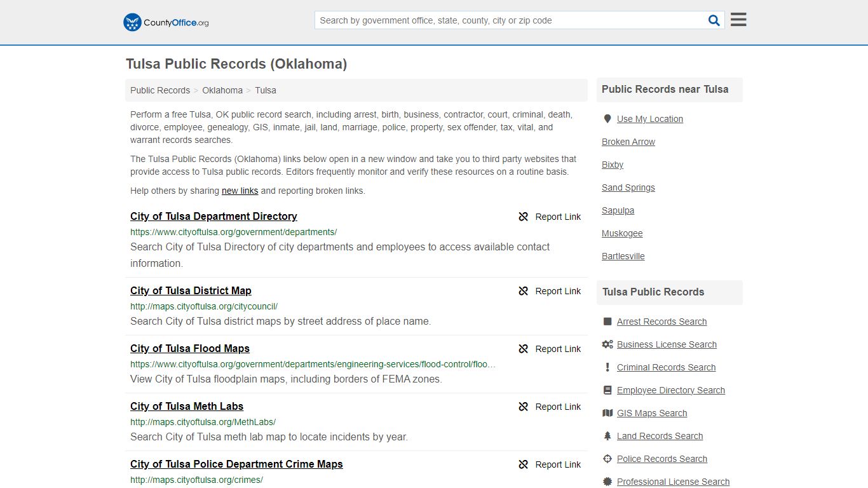Select the Tulsa breadcrumb

(x=266, y=90)
